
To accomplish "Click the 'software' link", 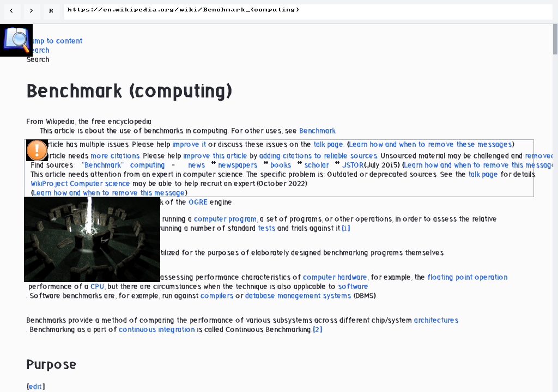I will [353, 287].
